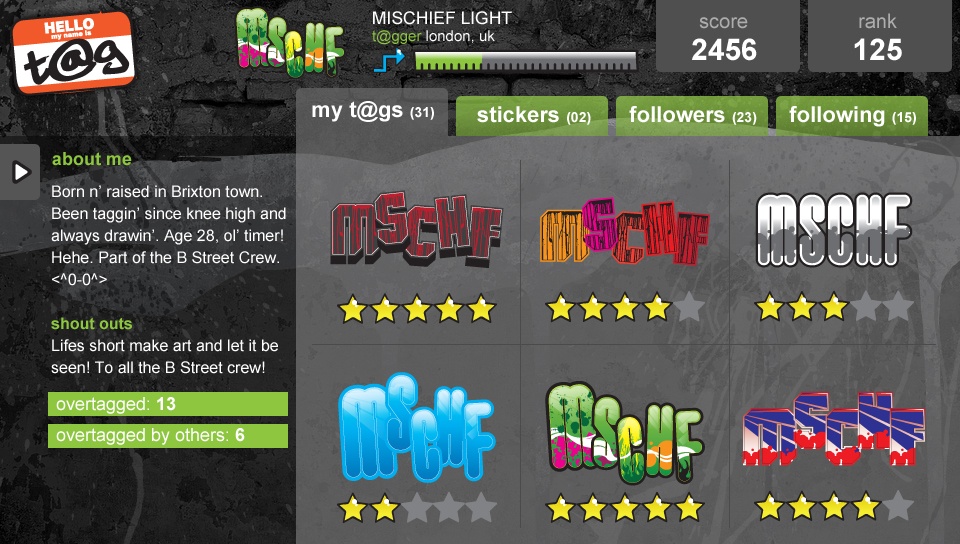
Task: Select the orange and pink MSCHF tag
Action: tap(624, 231)
